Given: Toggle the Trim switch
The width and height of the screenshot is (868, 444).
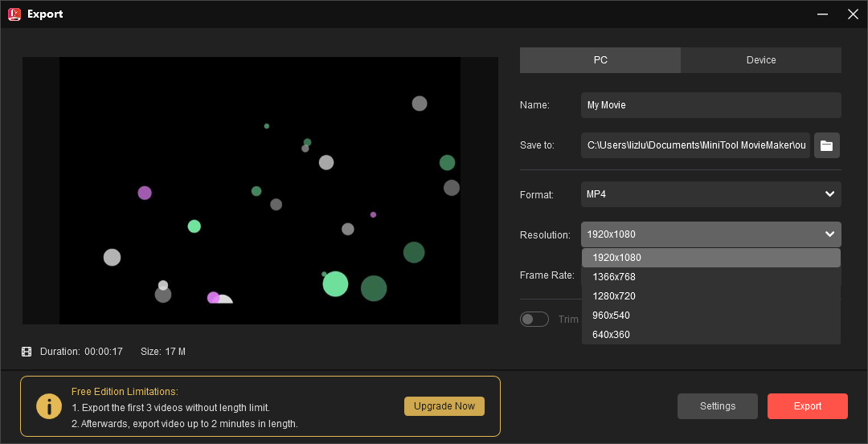Looking at the screenshot, I should [x=534, y=319].
